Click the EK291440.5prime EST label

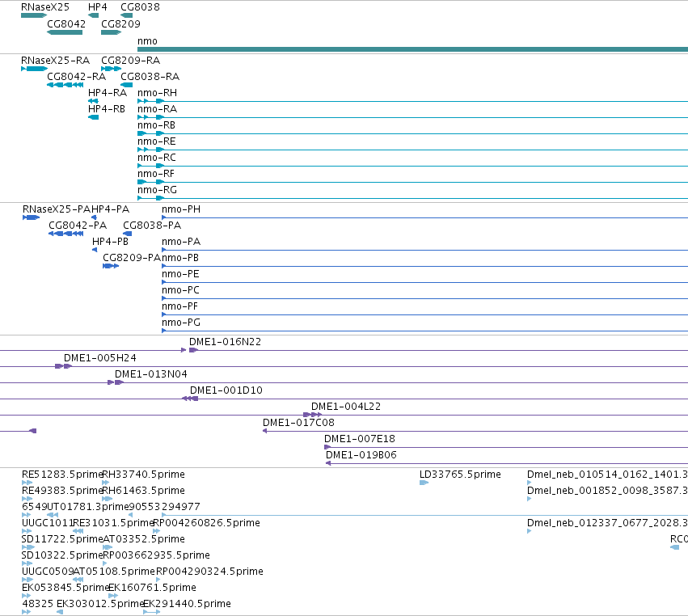pos(188,605)
